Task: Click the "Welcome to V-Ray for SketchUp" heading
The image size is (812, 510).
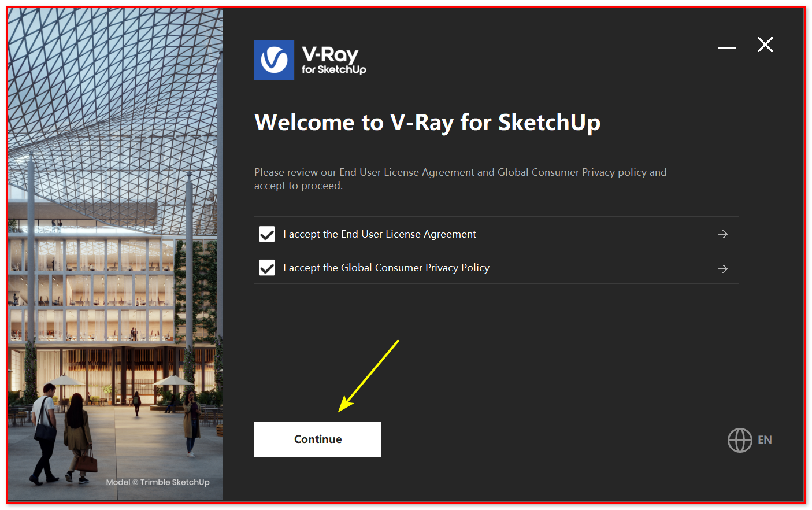Action: [428, 123]
